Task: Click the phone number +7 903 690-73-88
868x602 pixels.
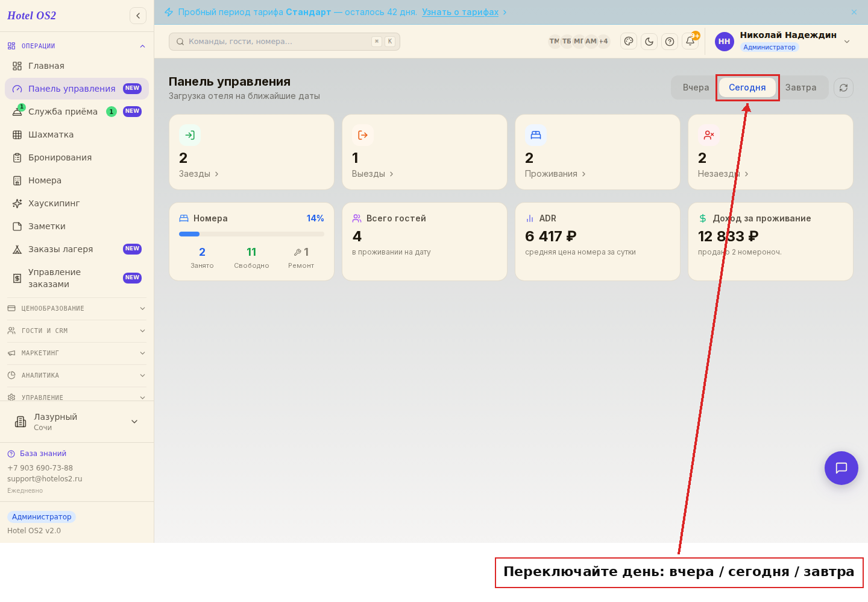Action: 40,468
